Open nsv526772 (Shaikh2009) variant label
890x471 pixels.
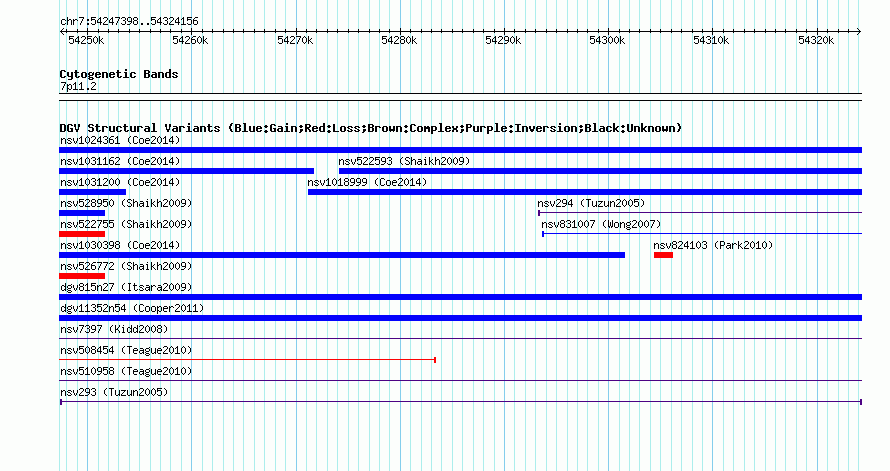[x=126, y=266]
